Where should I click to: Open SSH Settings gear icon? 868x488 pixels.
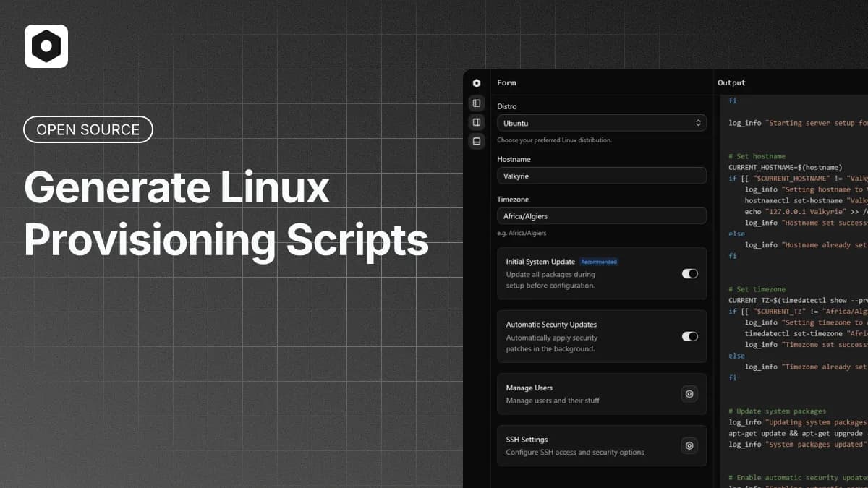click(x=689, y=446)
